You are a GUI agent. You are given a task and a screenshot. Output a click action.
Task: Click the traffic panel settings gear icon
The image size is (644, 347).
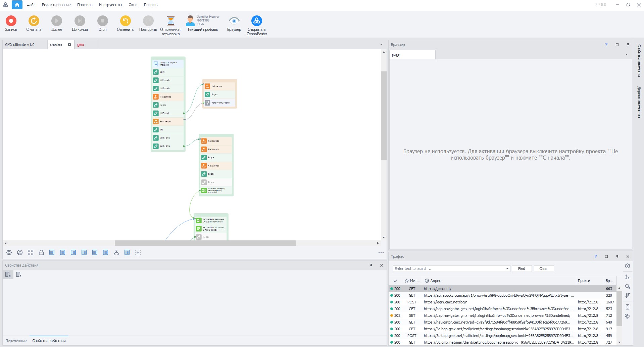pos(627,266)
